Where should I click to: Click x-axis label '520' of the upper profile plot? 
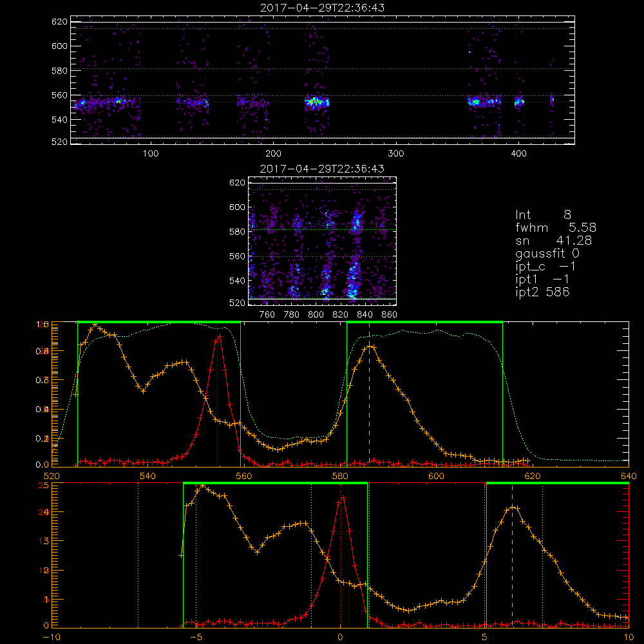tap(52, 476)
